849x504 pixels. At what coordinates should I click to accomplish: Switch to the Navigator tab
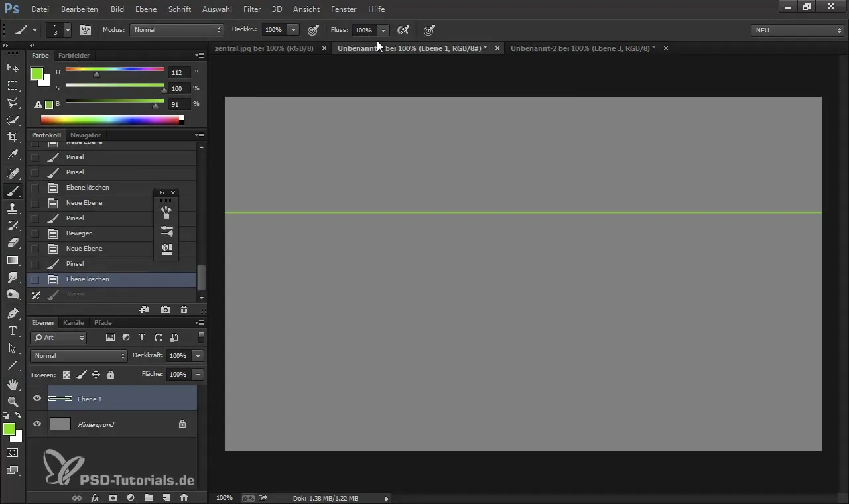pos(86,135)
